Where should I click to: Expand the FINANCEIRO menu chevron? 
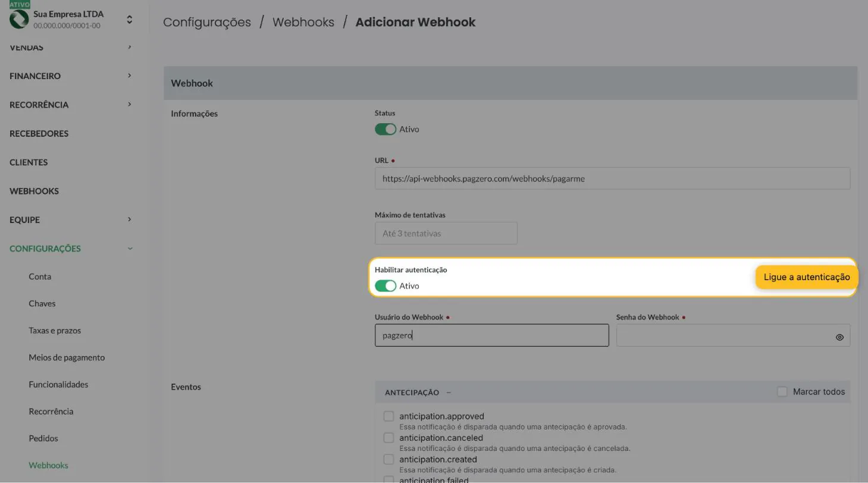click(129, 76)
